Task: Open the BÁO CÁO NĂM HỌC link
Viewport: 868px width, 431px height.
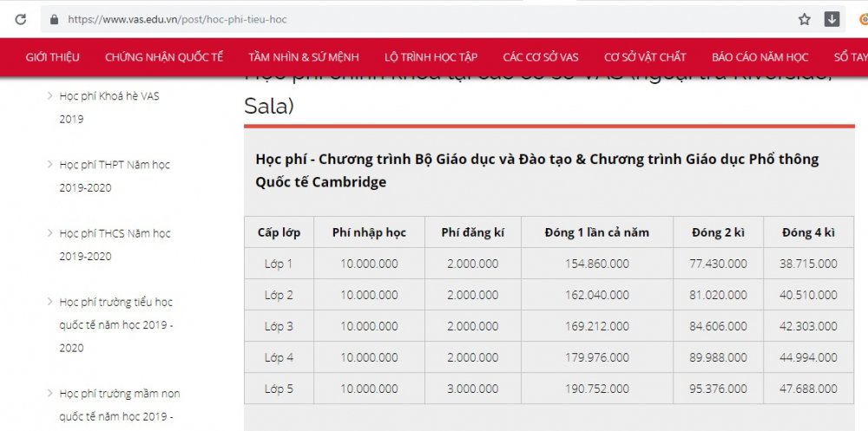Action: click(x=759, y=57)
